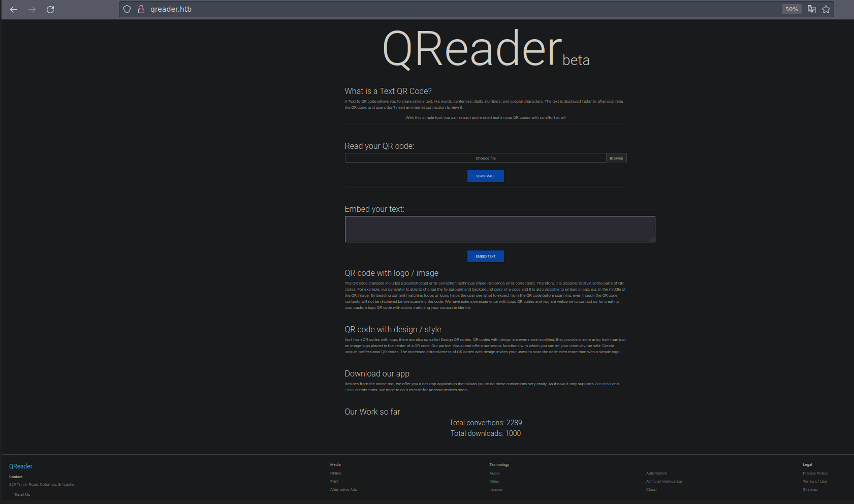854x504 pixels.
Task: Click the translate page icon
Action: (x=812, y=9)
